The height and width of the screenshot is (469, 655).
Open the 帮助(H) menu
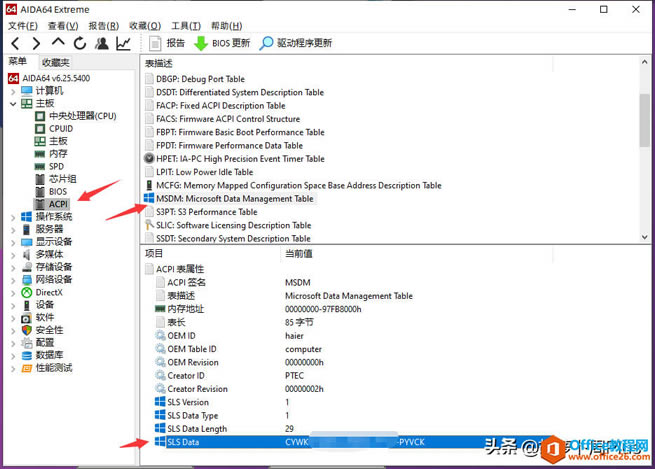point(226,26)
